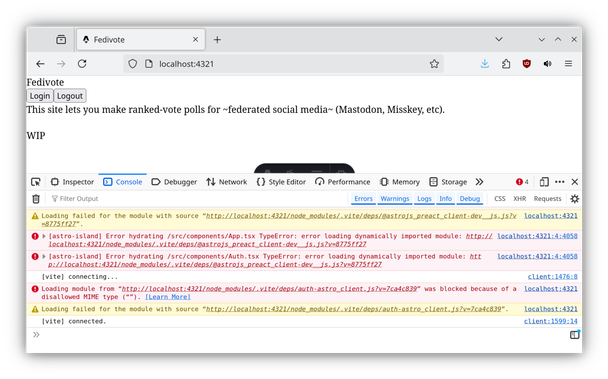Open client:1476:8 source link
Viewport: 608px width, 379px height.
(553, 277)
